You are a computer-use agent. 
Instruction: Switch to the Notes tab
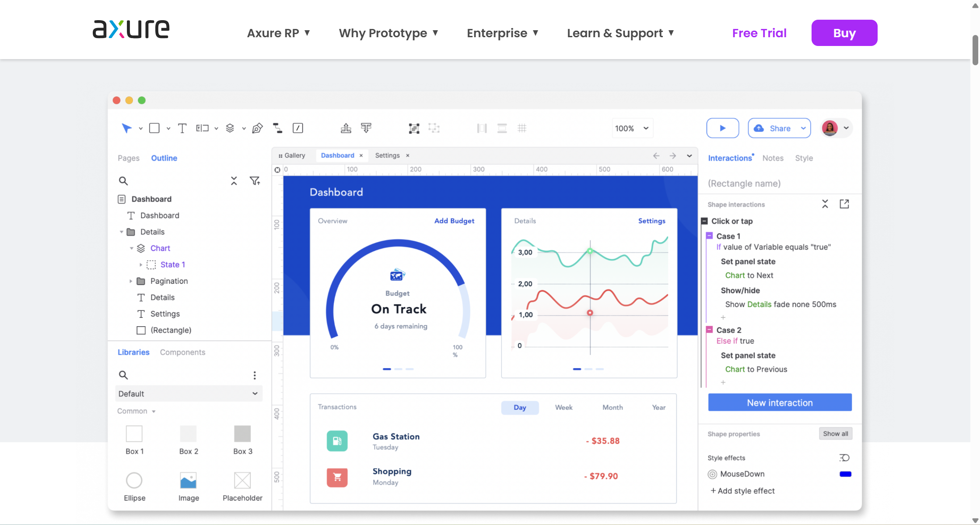coord(773,158)
